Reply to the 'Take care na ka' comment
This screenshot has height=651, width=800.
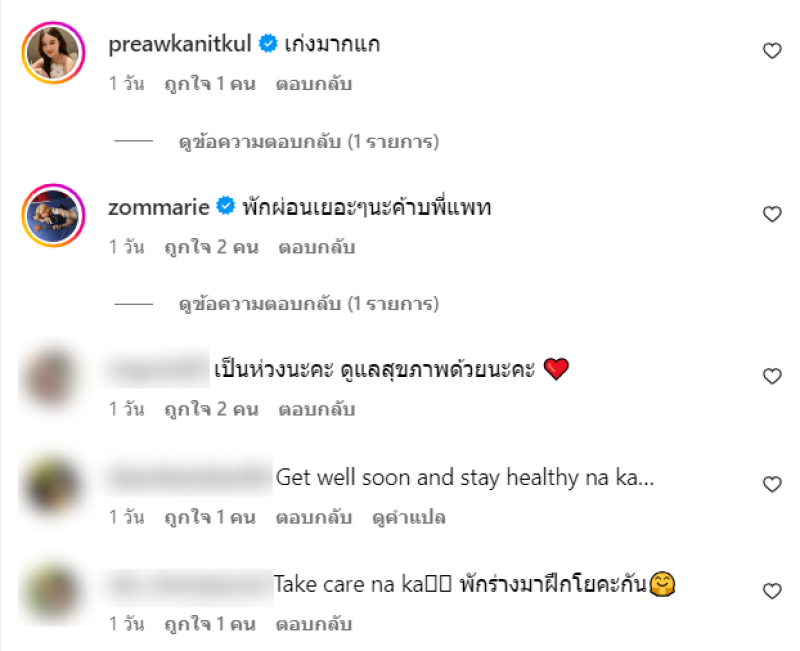[314, 624]
